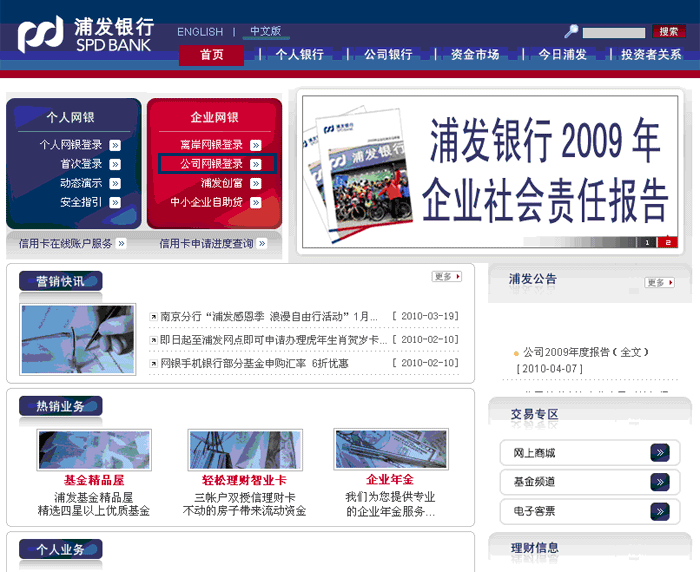Open the 公司银行 menu
The height and width of the screenshot is (572, 700).
[388, 54]
